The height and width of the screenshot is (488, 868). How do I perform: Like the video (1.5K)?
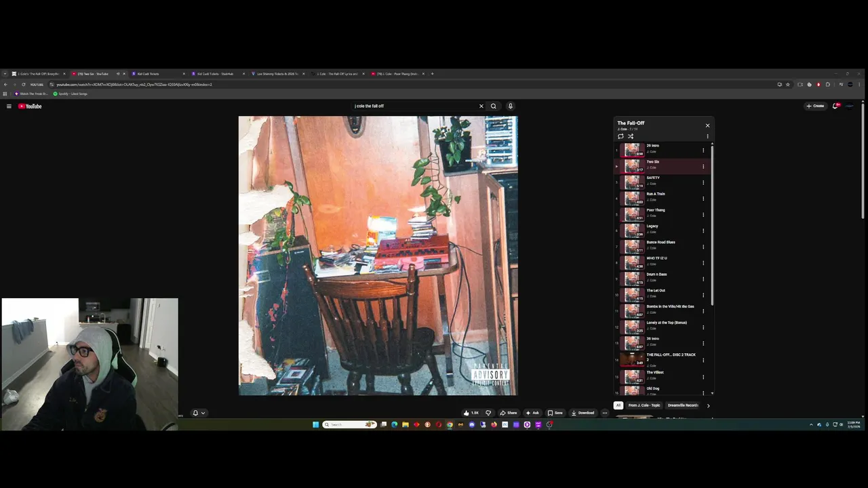471,413
